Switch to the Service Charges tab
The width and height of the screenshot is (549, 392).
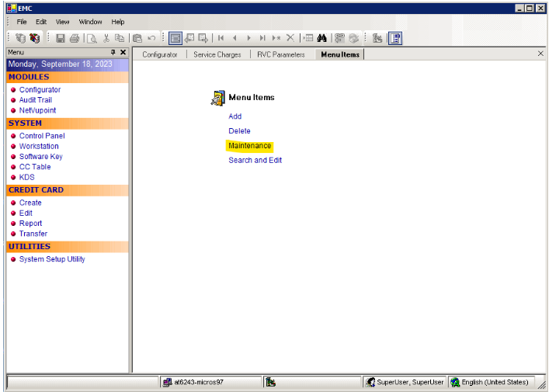pos(217,54)
